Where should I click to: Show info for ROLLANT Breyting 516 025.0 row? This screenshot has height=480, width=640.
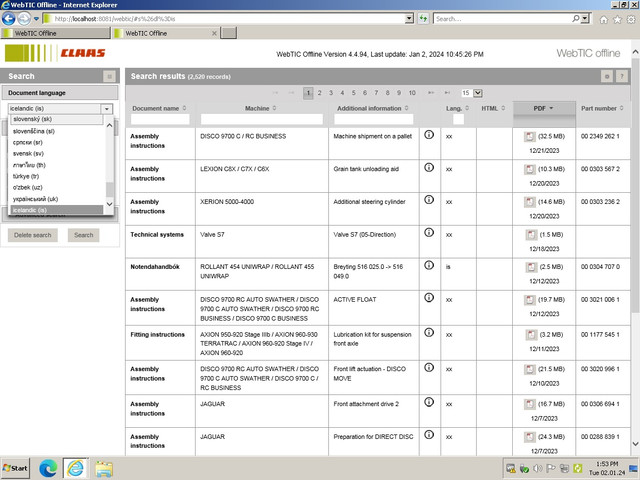(429, 265)
